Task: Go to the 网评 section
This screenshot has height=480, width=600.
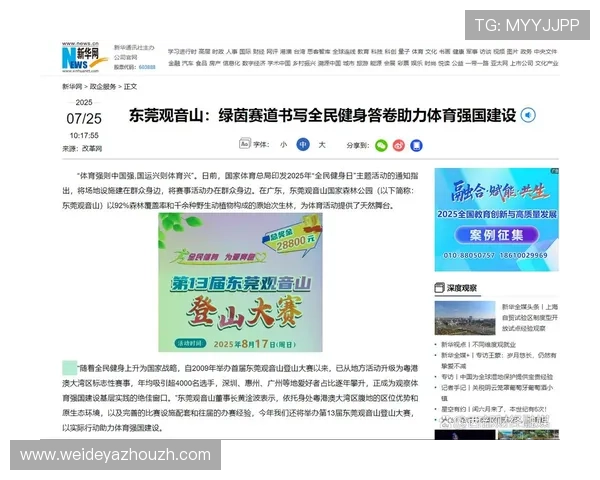Action: [272, 52]
